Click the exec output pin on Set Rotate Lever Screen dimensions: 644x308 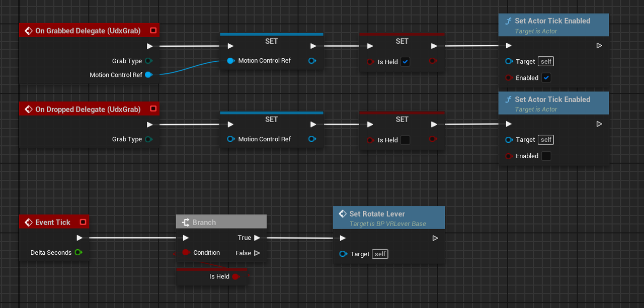(x=435, y=238)
